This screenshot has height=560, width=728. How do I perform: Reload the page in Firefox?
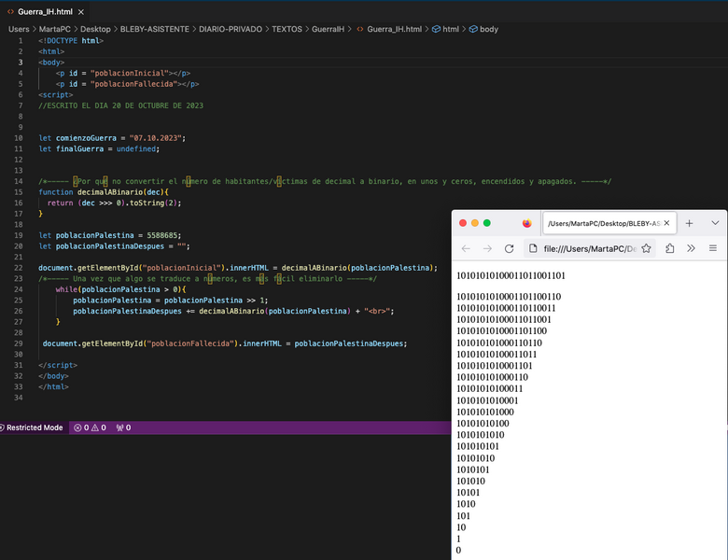point(510,248)
